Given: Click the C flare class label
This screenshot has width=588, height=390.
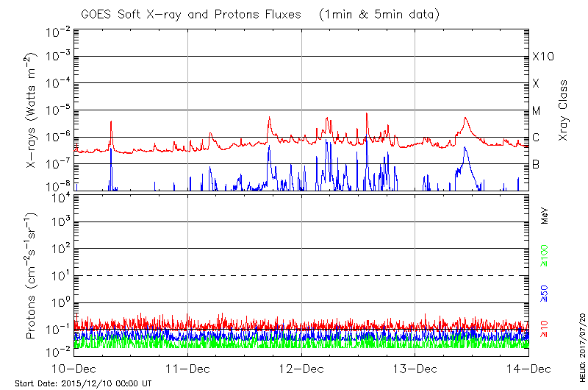Looking at the screenshot, I should (536, 138).
